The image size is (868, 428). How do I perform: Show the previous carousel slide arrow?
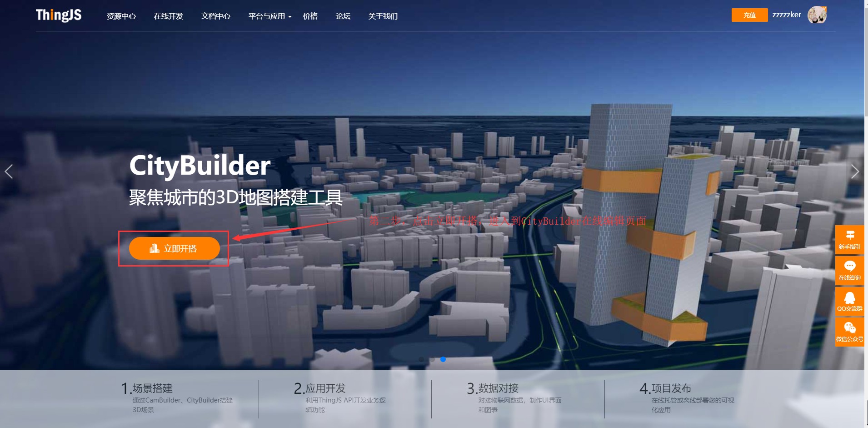point(9,171)
